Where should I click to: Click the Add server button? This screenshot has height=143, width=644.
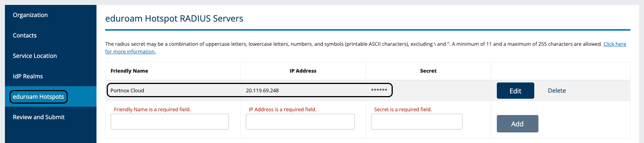coord(517,124)
